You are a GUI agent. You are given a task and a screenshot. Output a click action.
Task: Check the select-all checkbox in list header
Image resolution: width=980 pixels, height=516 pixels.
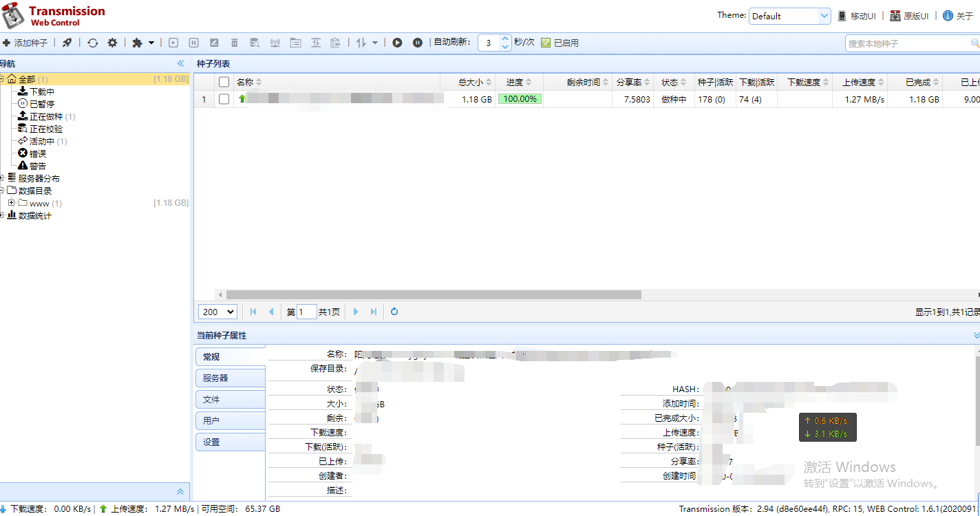tap(224, 82)
